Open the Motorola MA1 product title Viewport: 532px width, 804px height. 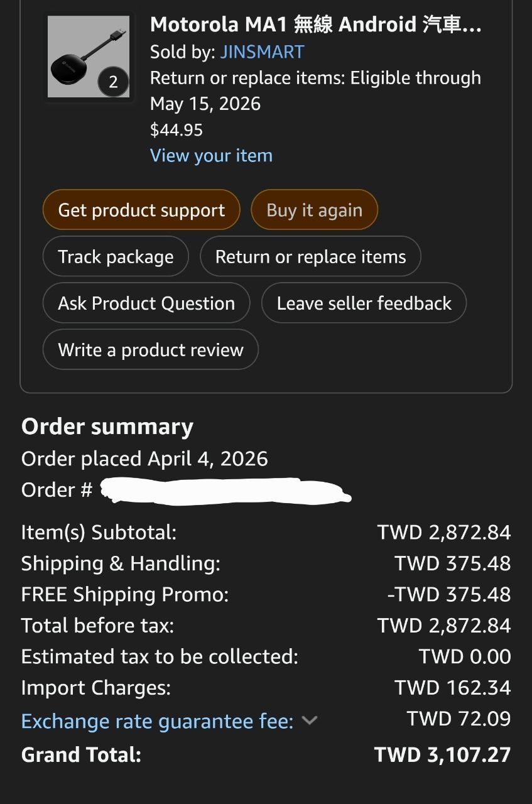pyautogui.click(x=315, y=24)
